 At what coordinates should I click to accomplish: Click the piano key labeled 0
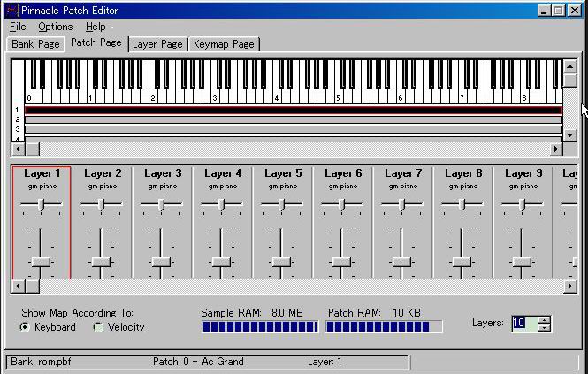click(x=29, y=98)
